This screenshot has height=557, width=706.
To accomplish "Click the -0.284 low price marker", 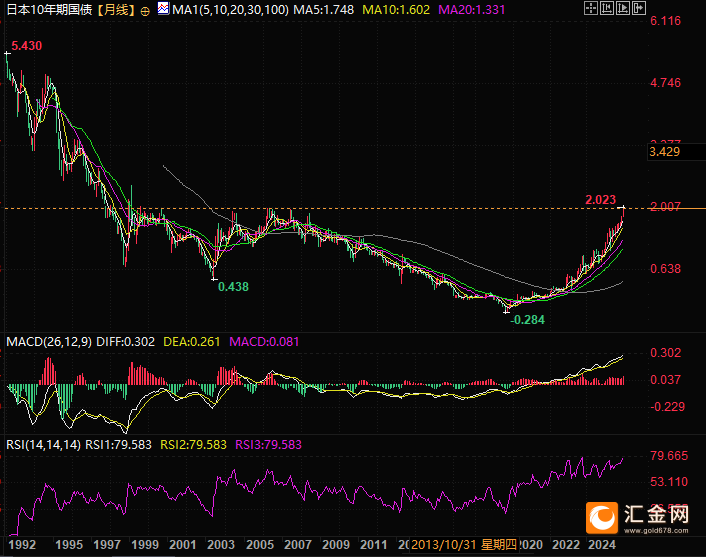I will point(527,320).
